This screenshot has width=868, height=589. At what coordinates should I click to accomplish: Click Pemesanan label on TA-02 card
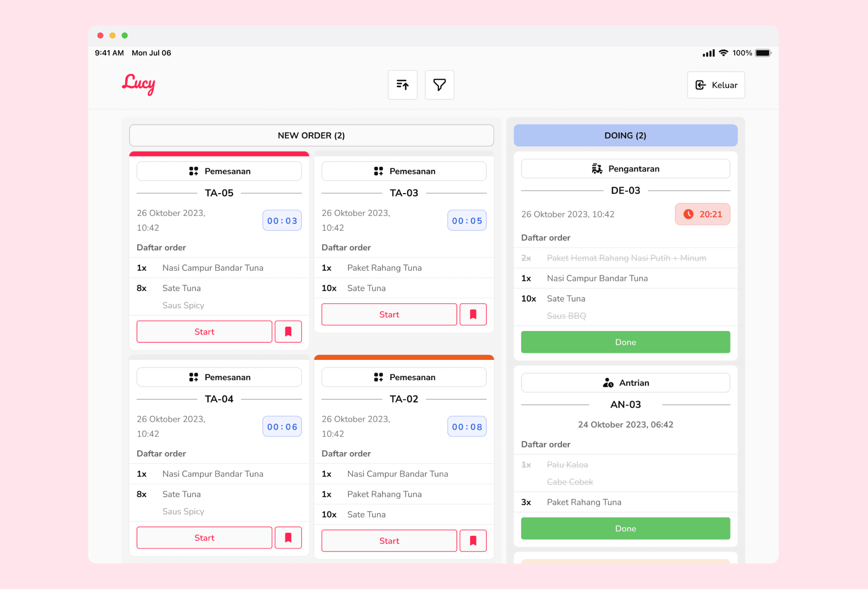[x=404, y=377]
